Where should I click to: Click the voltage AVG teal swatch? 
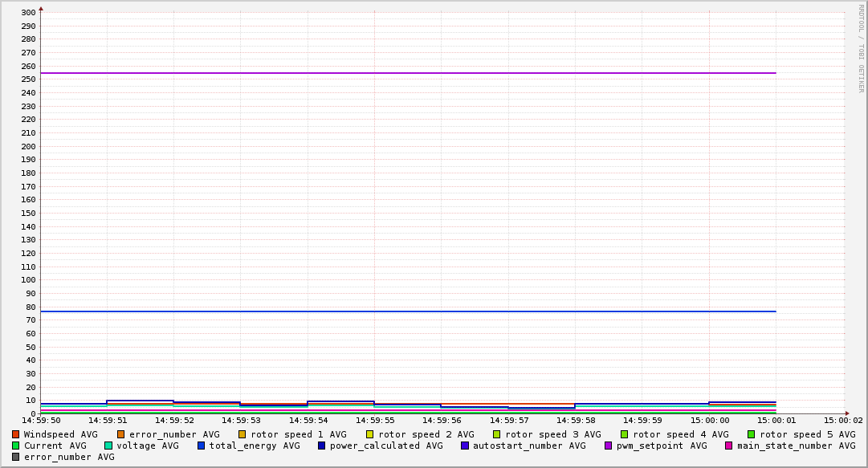[108, 446]
